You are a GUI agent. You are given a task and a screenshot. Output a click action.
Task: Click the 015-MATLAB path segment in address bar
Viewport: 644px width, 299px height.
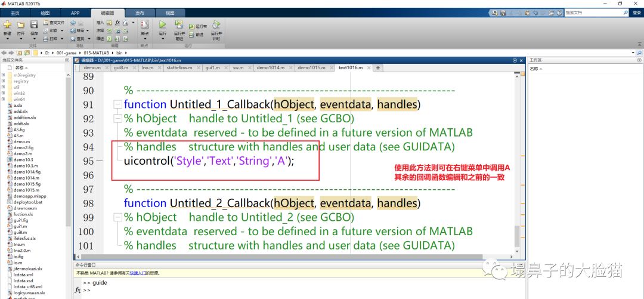tap(96, 53)
